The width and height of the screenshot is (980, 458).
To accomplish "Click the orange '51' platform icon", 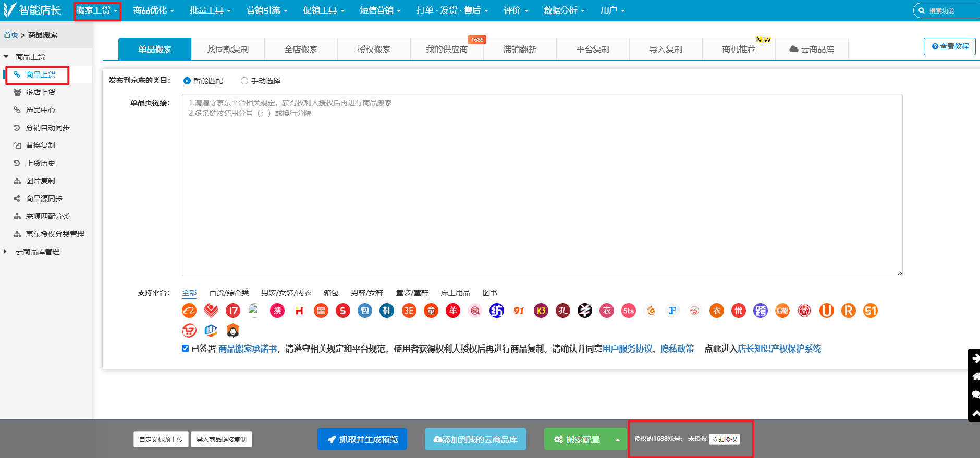I will coord(871,311).
